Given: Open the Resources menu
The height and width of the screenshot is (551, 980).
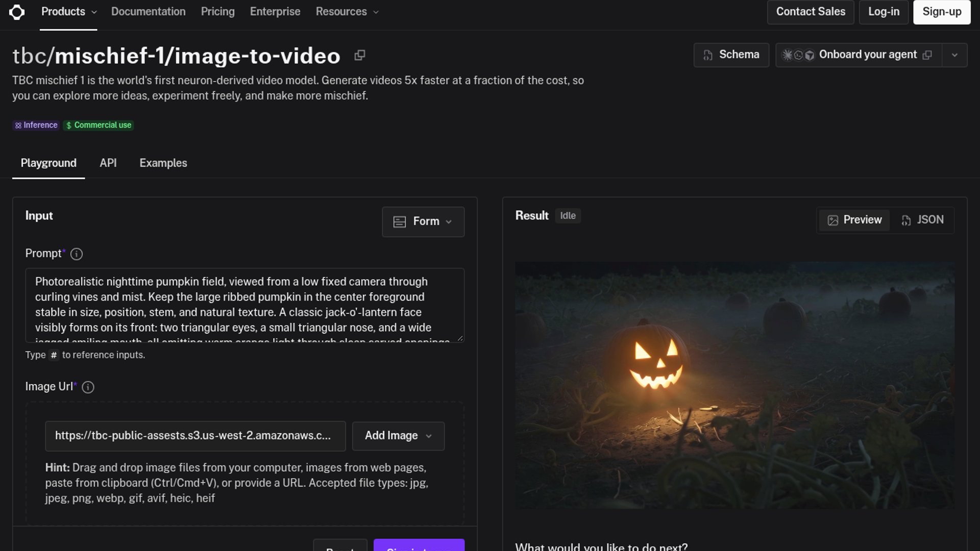Looking at the screenshot, I should [347, 12].
